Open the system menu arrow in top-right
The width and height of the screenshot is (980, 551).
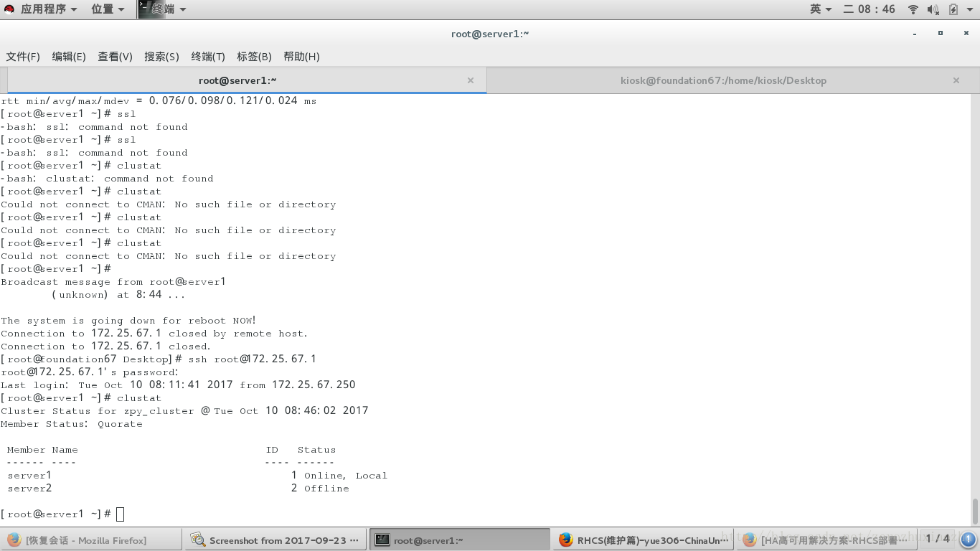(969, 9)
